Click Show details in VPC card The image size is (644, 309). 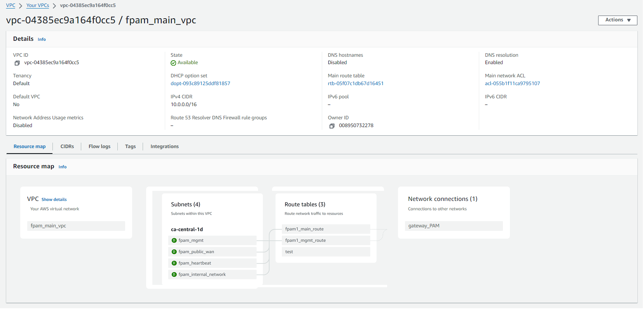54,199
